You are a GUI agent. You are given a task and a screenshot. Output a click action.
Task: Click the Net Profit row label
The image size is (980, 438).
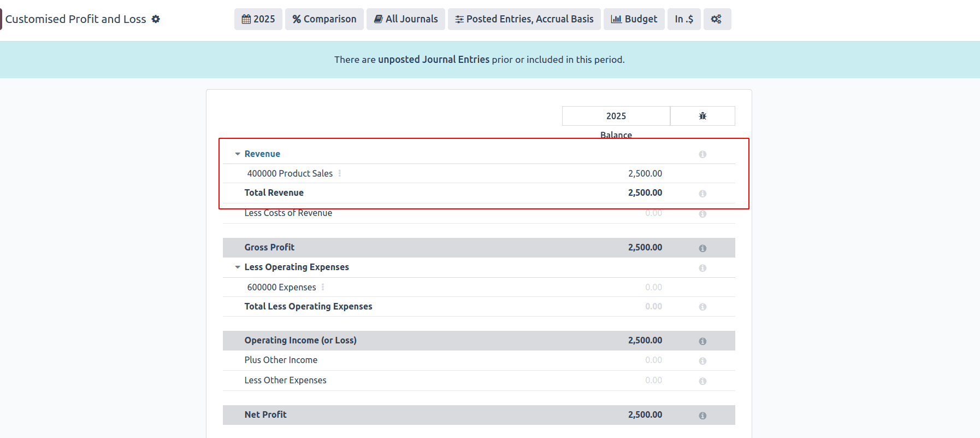click(x=265, y=414)
